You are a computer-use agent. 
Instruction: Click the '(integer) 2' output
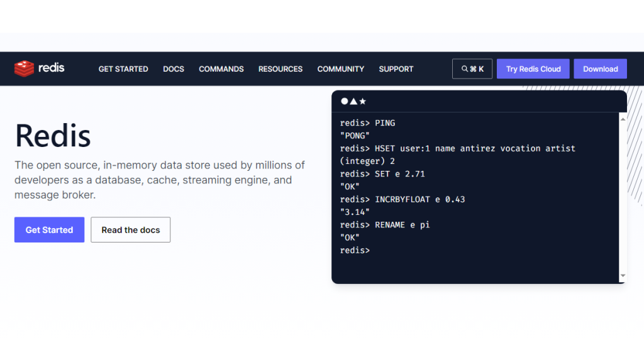click(x=367, y=161)
